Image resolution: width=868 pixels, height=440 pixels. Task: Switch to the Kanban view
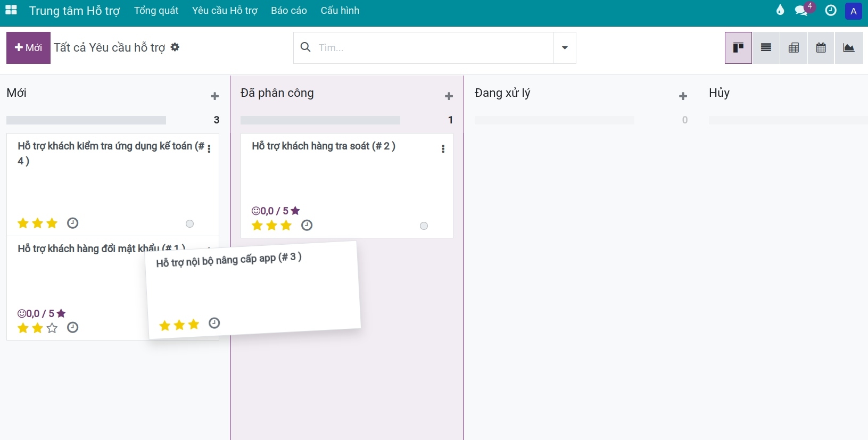(x=738, y=48)
